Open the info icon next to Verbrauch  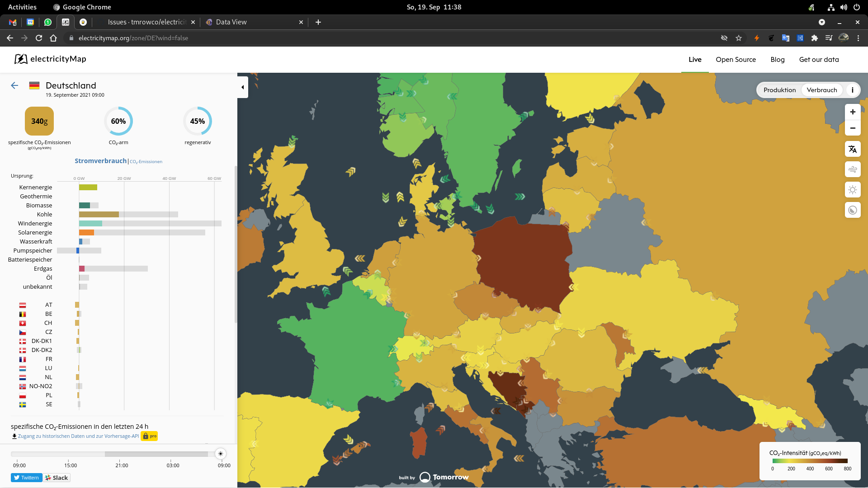853,90
